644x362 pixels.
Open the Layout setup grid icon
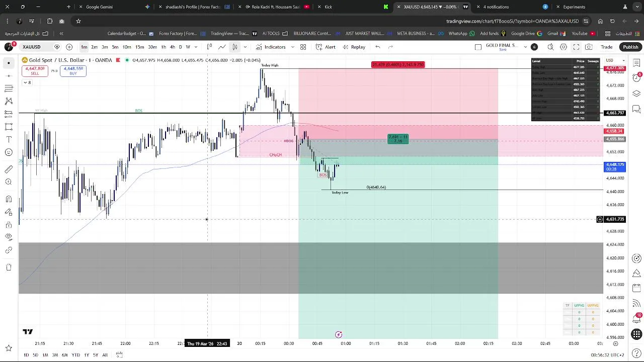[x=303, y=47]
